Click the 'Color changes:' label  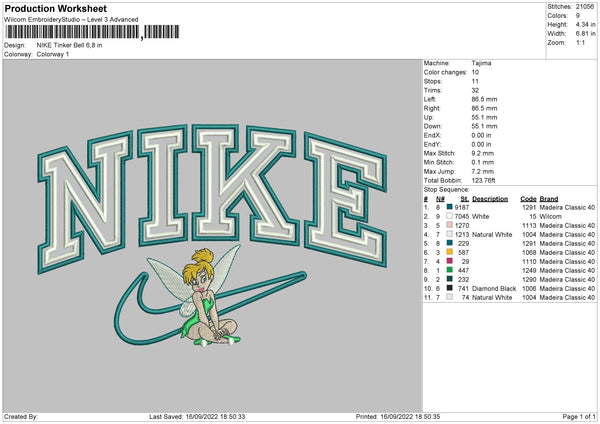coord(445,72)
